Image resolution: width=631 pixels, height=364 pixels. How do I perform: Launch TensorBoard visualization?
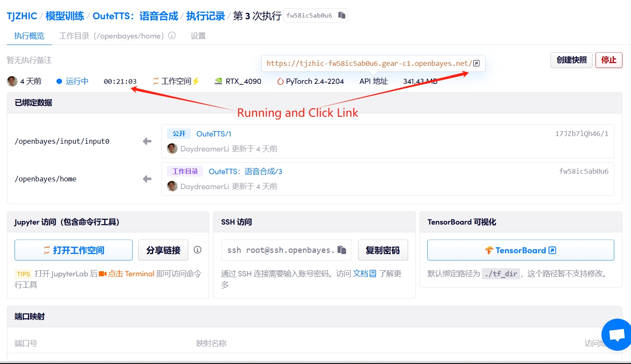(x=520, y=250)
